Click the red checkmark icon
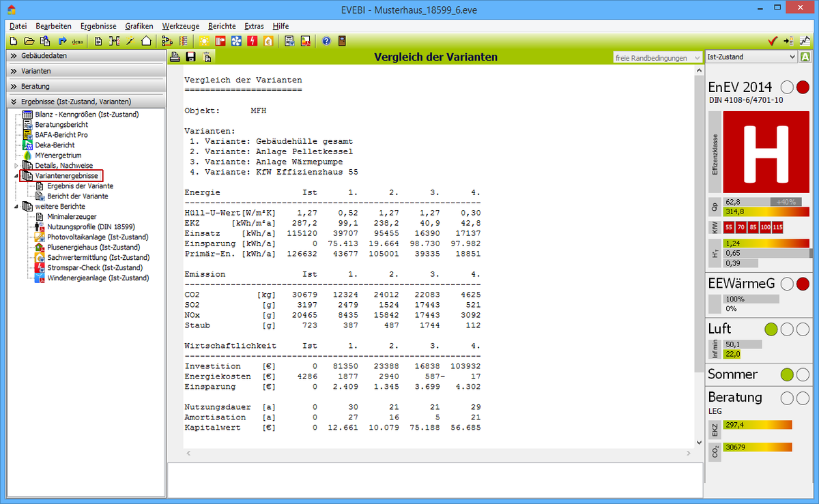 [x=773, y=41]
